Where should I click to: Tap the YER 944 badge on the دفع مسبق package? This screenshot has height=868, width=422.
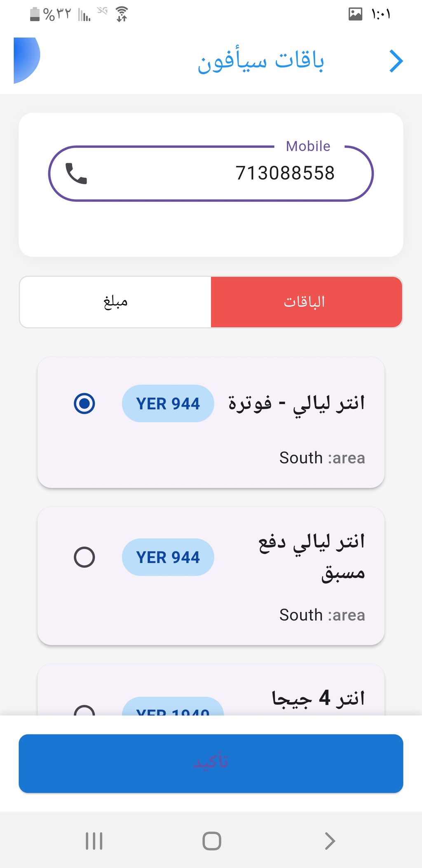pos(168,557)
